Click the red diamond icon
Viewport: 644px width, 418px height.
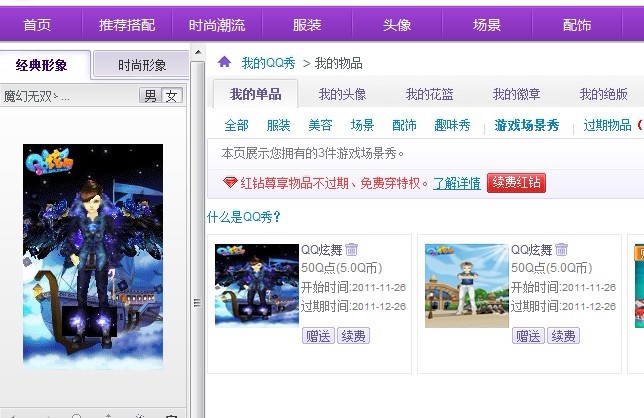[x=230, y=182]
